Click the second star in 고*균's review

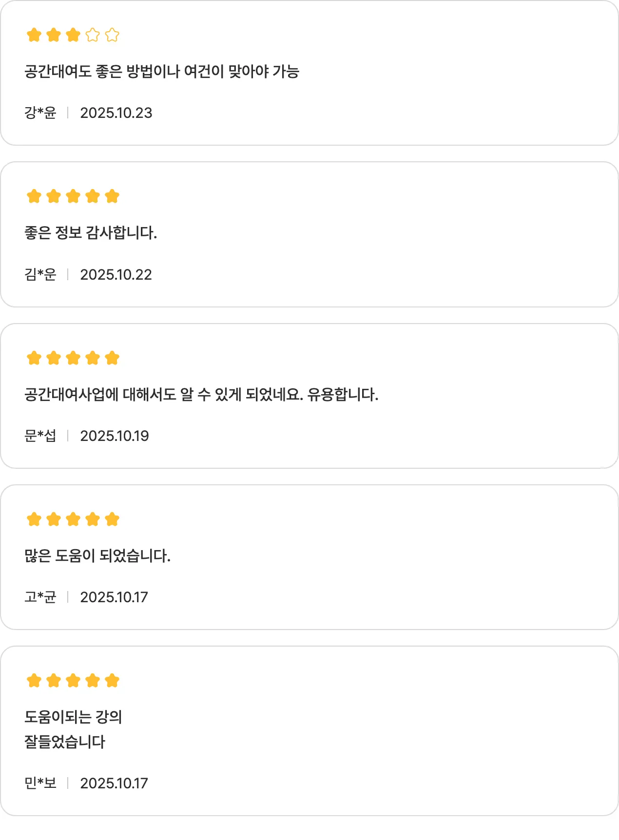click(x=54, y=519)
